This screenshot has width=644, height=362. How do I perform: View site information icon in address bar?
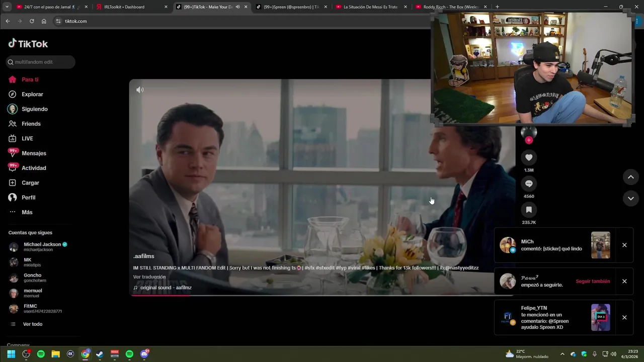[x=58, y=21]
